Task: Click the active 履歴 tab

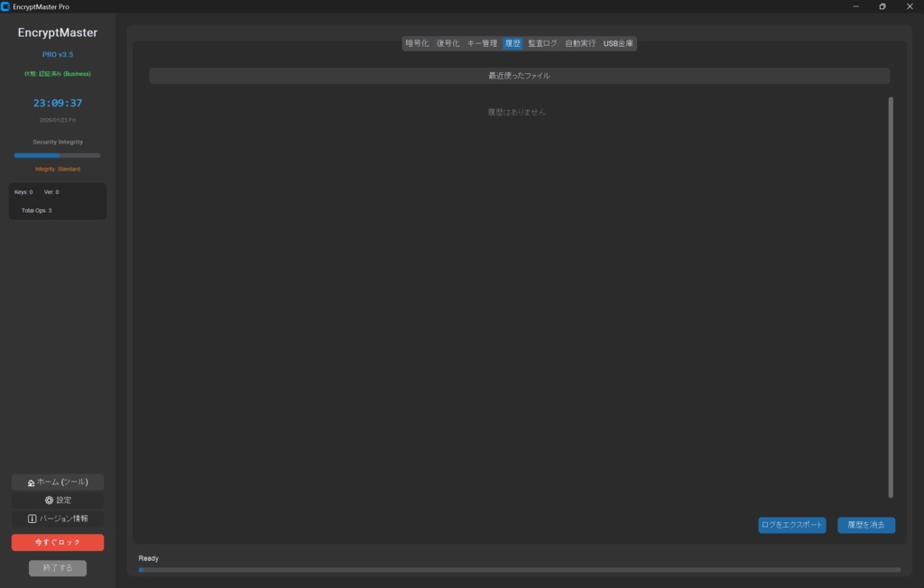Action: [x=513, y=42]
